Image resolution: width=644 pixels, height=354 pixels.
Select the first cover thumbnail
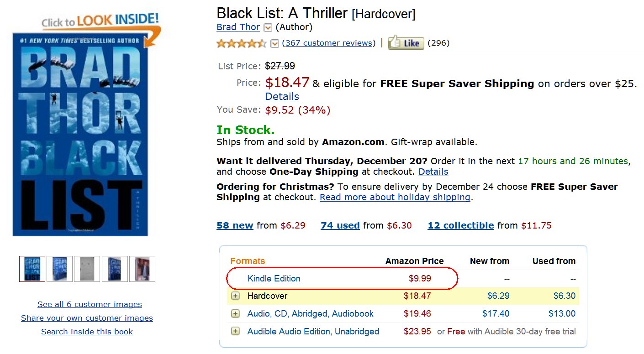point(32,269)
